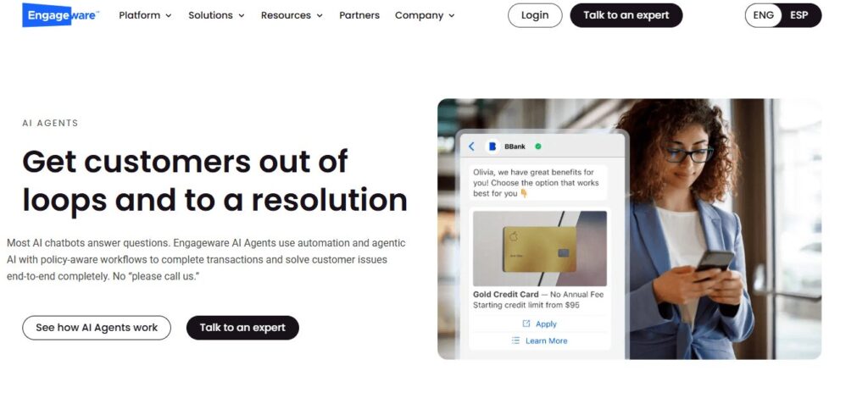Click Talk to an expert in the header

[x=626, y=15]
